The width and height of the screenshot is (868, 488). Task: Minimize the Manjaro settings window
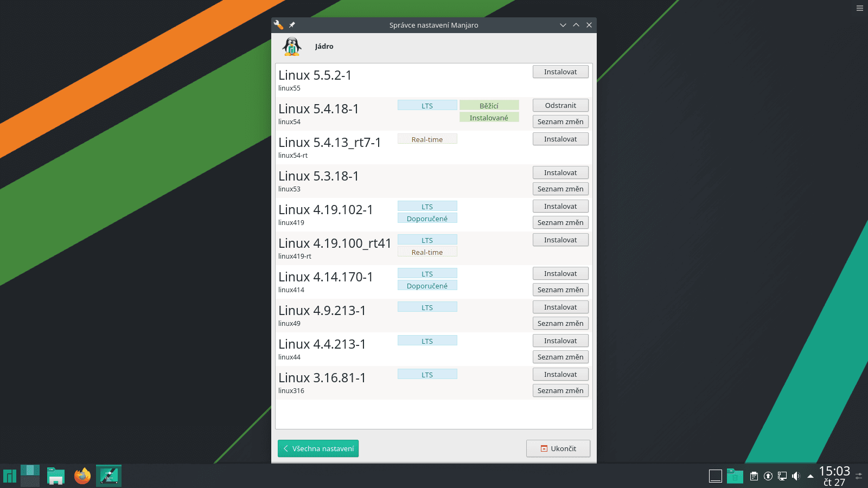tap(563, 25)
